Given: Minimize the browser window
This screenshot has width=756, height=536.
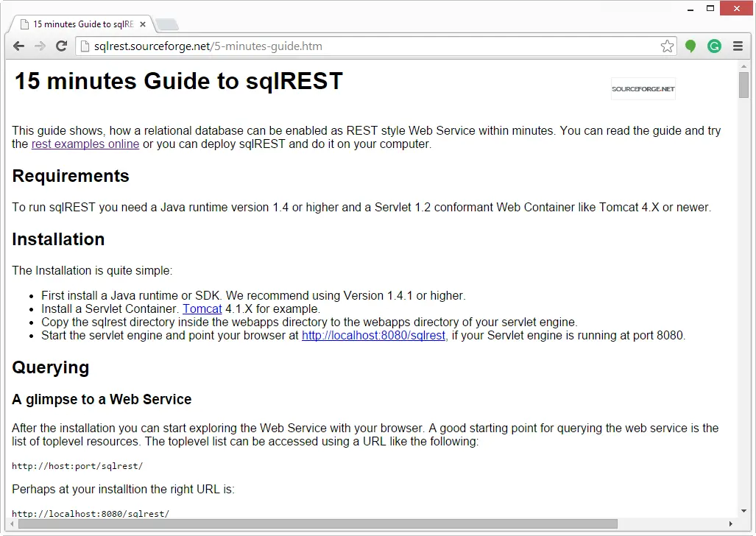Looking at the screenshot, I should point(690,9).
